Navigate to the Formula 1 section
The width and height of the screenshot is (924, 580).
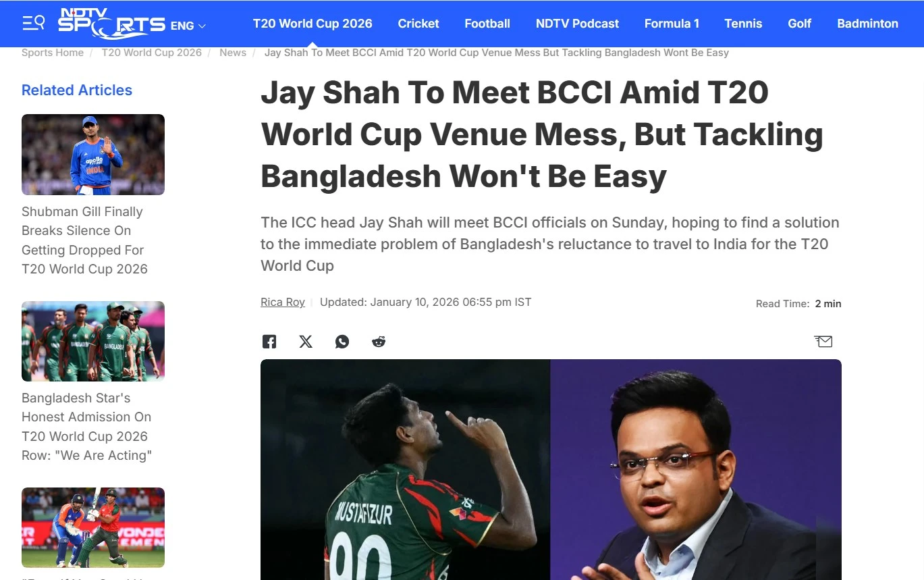[672, 24]
